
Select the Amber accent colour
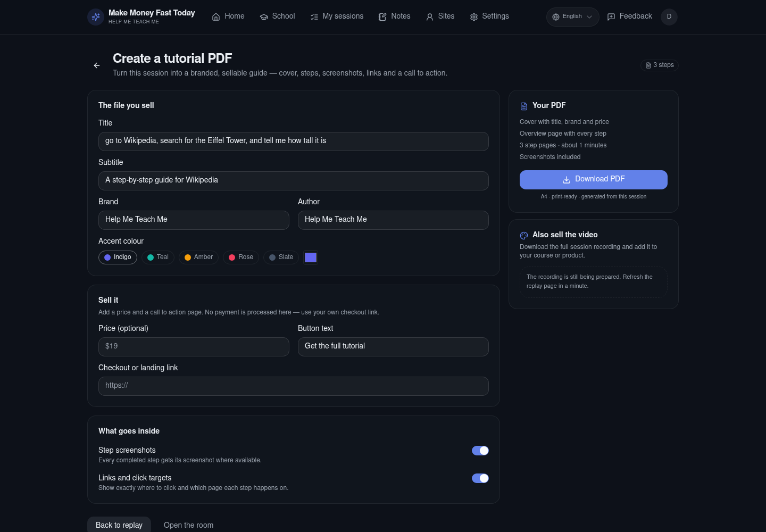pyautogui.click(x=199, y=257)
